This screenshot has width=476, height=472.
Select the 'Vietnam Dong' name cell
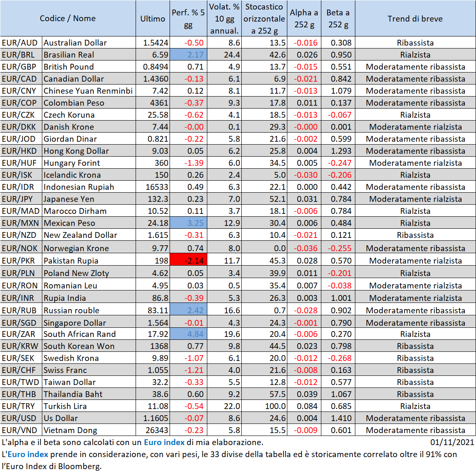pyautogui.click(x=89, y=430)
